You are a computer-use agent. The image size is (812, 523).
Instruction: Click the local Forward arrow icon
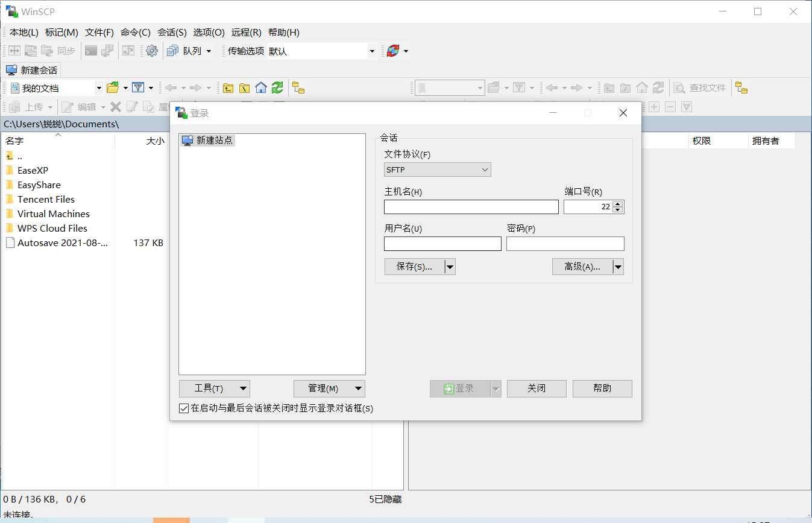tap(196, 88)
